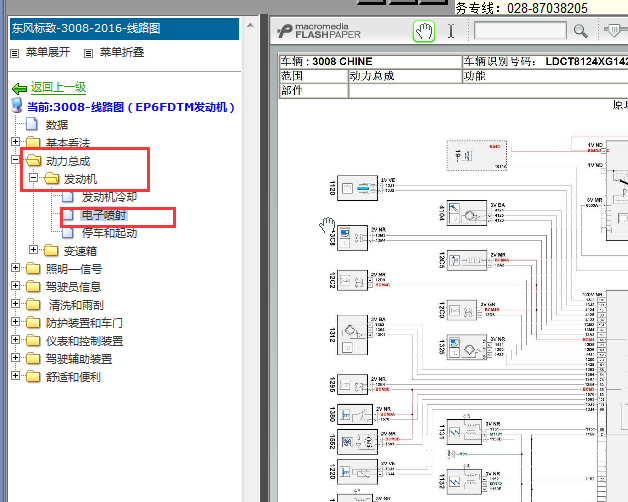Click the zoom slider handle in toolbar

pos(614,30)
